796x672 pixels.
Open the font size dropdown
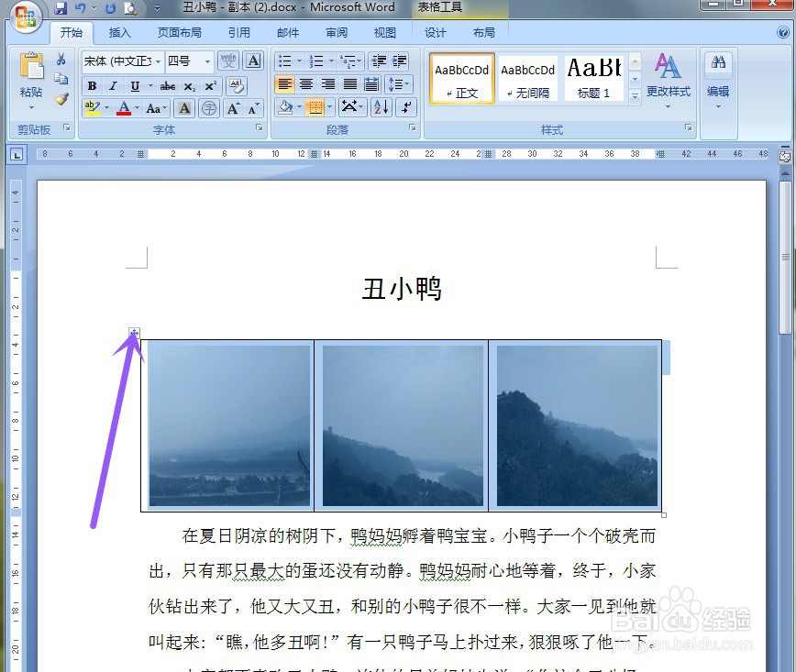pos(205,61)
